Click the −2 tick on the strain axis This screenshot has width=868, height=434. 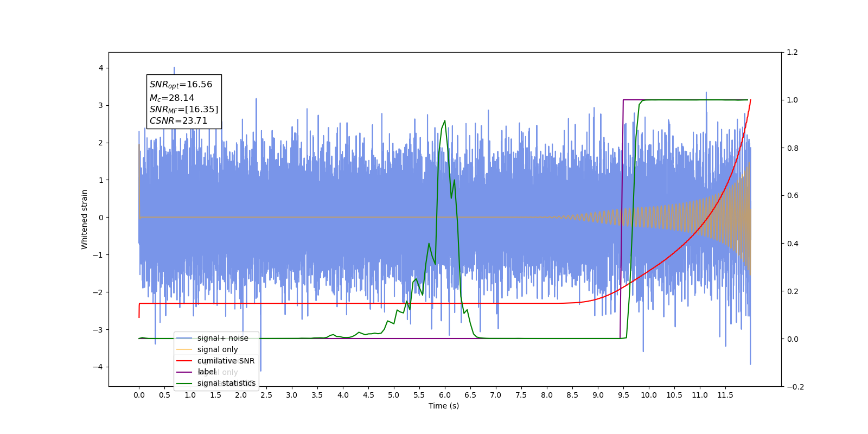[99, 292]
